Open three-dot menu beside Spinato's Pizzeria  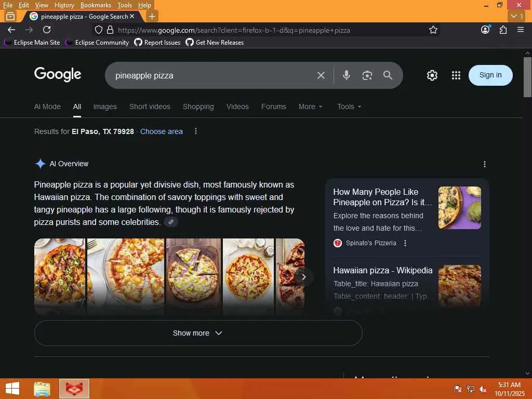coord(405,243)
